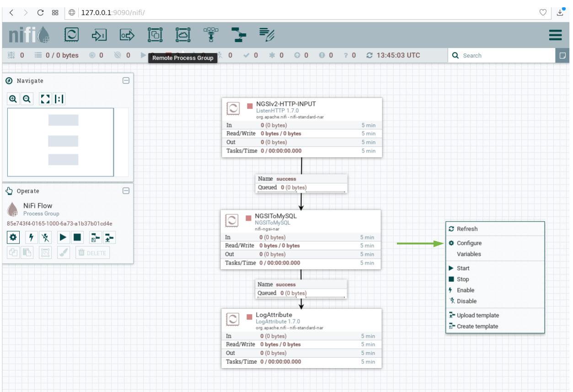Choose Variables from context menu
The height and width of the screenshot is (392, 573).
pos(495,254)
